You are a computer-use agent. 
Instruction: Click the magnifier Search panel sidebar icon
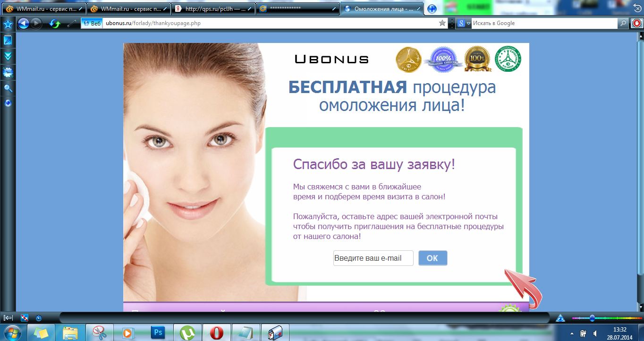(x=8, y=88)
